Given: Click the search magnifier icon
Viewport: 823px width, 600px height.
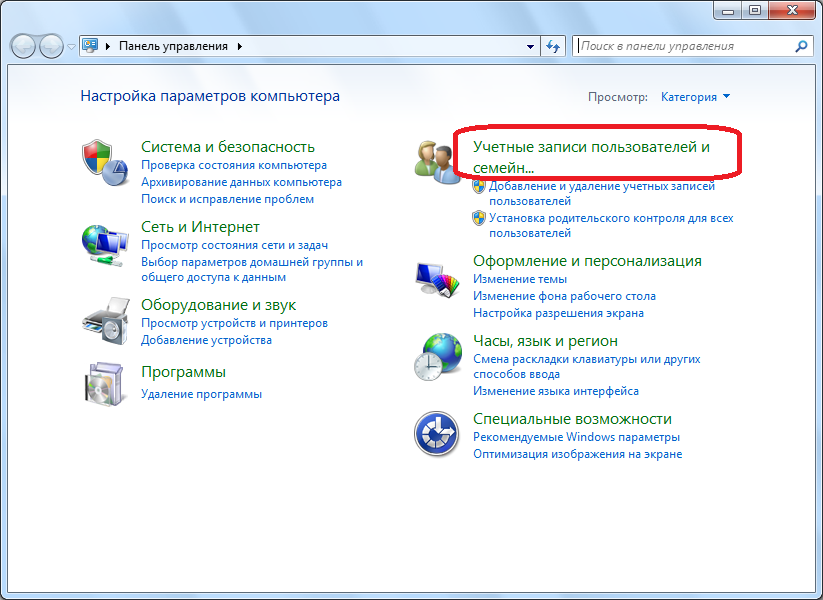Looking at the screenshot, I should pyautogui.click(x=801, y=46).
